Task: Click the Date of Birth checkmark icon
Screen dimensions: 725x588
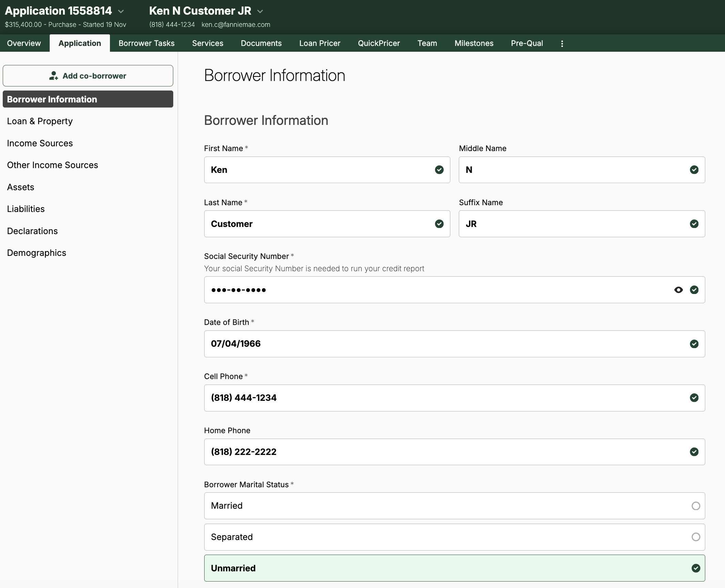Action: [x=694, y=344]
